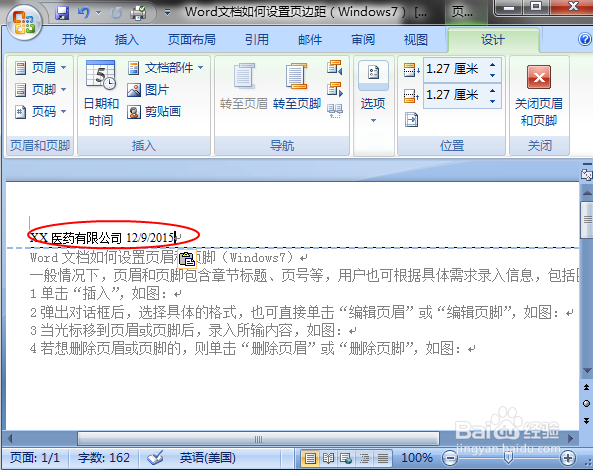
Task: Click the zoom slider handle
Action: [509, 458]
